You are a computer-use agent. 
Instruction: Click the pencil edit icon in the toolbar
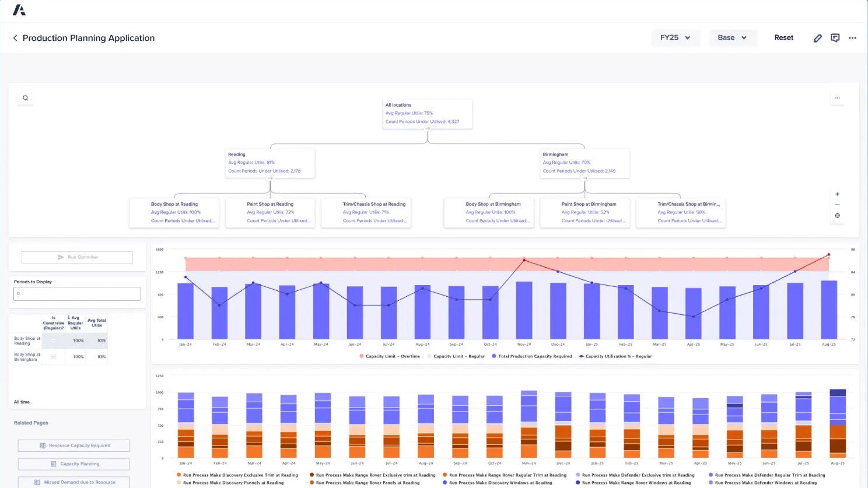click(x=817, y=37)
